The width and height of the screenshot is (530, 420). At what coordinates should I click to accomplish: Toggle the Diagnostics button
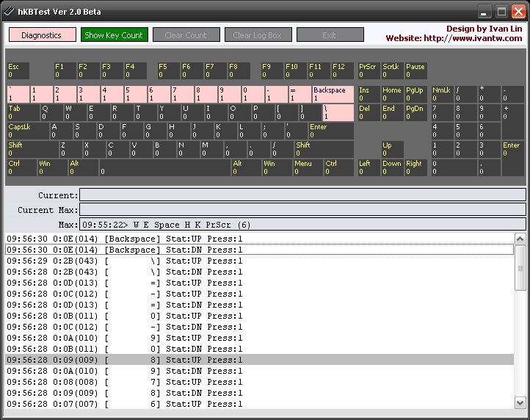coord(42,35)
